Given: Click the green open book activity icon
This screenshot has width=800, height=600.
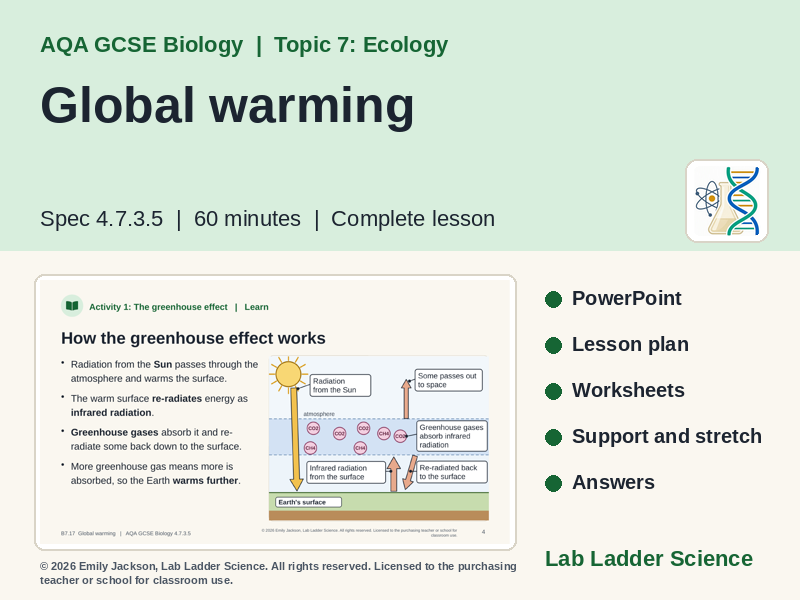Looking at the screenshot, I should (72, 306).
